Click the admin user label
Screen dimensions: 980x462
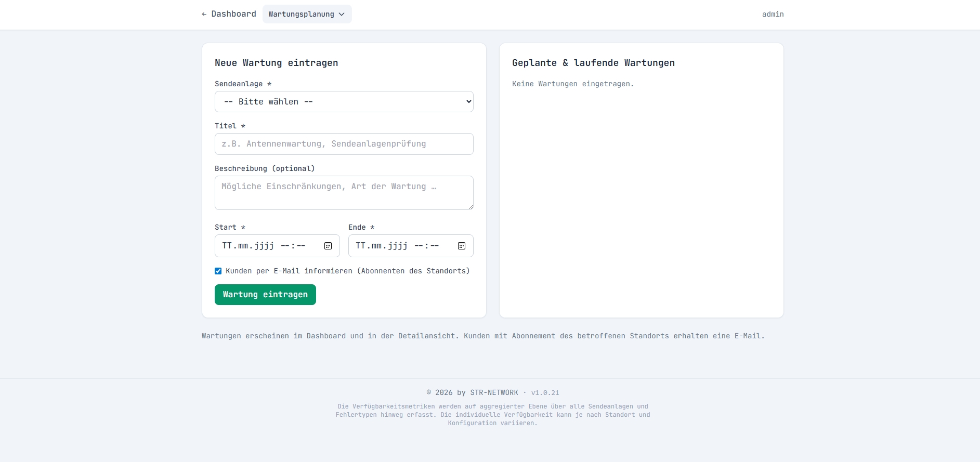click(x=773, y=14)
